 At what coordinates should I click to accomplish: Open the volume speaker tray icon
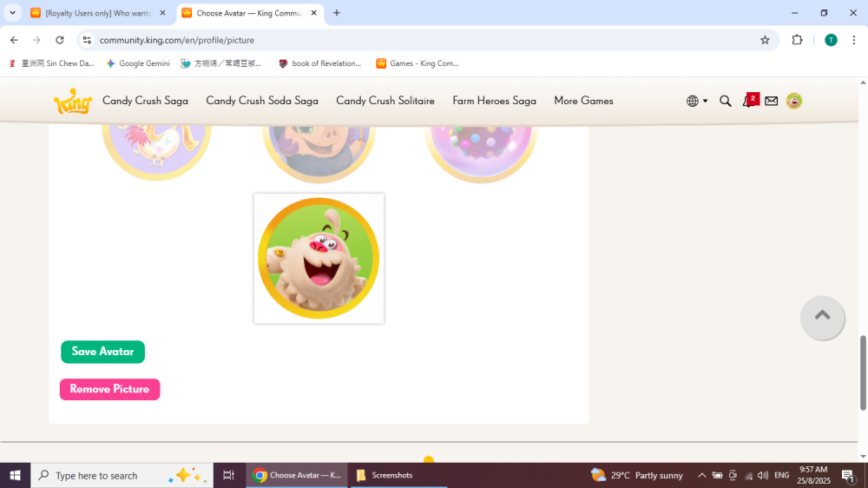point(763,475)
